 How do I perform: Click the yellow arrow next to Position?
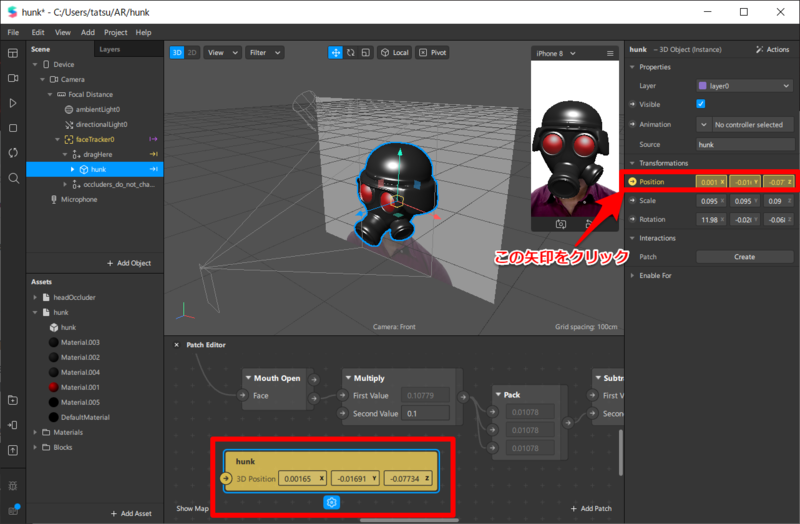tap(632, 182)
